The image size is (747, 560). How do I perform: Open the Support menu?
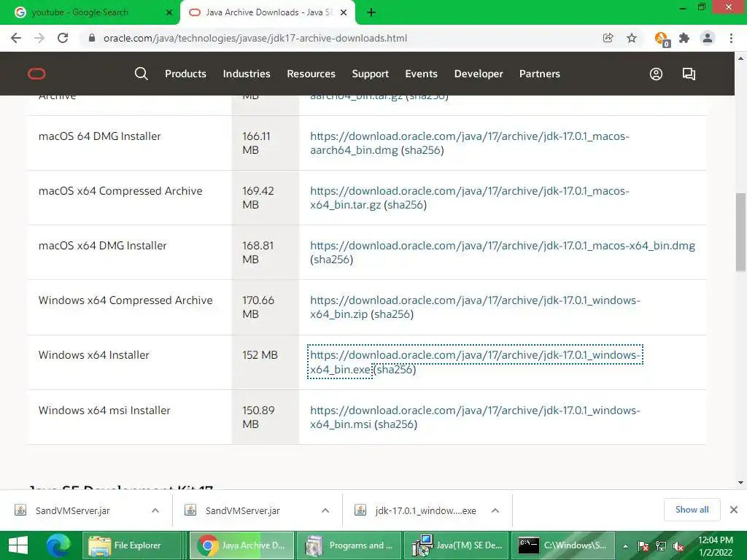point(370,74)
